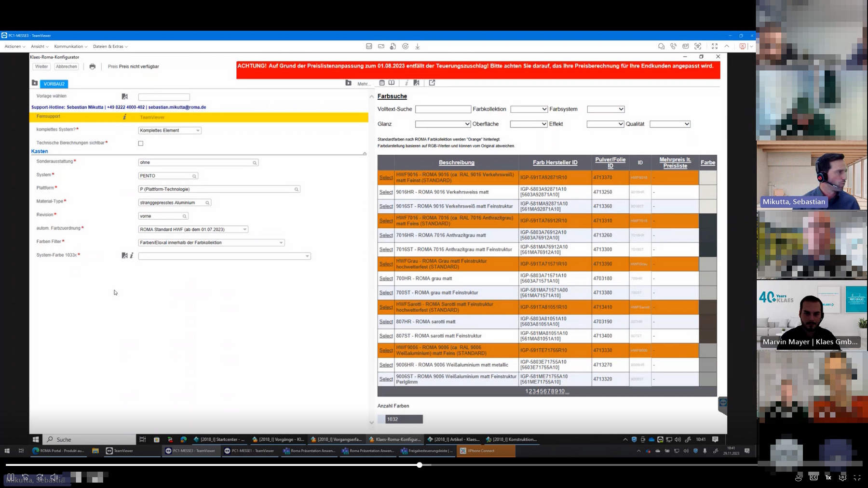This screenshot has height=488, width=868.
Task: Open the TeamViewer chat icon
Action: click(x=661, y=46)
